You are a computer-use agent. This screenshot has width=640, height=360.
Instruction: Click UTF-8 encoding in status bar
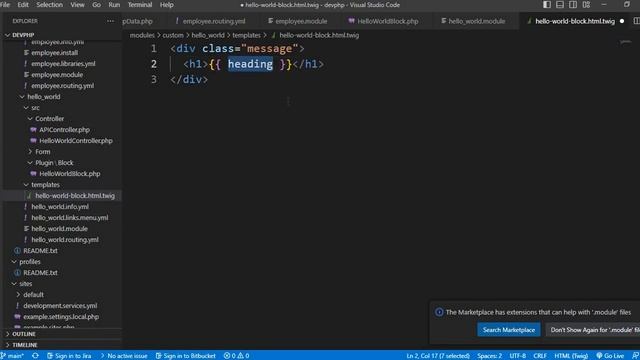518,356
